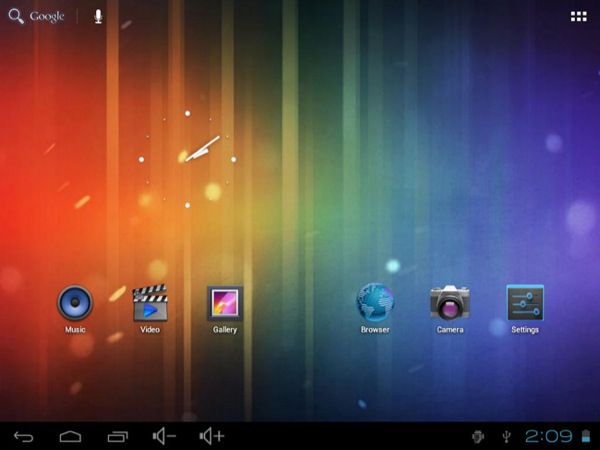Raise volume with the speaker plus button
Screen dimensions: 600x450
point(212,436)
